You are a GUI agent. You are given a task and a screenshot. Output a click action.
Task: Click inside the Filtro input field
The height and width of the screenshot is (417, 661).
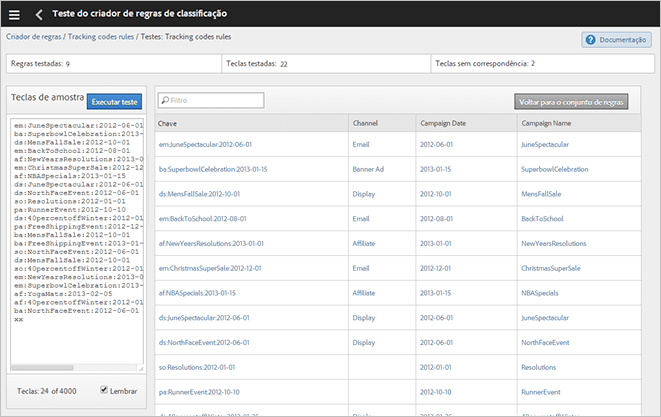coord(211,100)
